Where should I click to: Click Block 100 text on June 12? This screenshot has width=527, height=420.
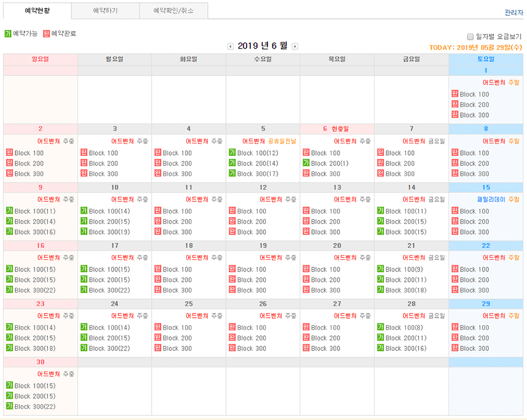[252, 211]
